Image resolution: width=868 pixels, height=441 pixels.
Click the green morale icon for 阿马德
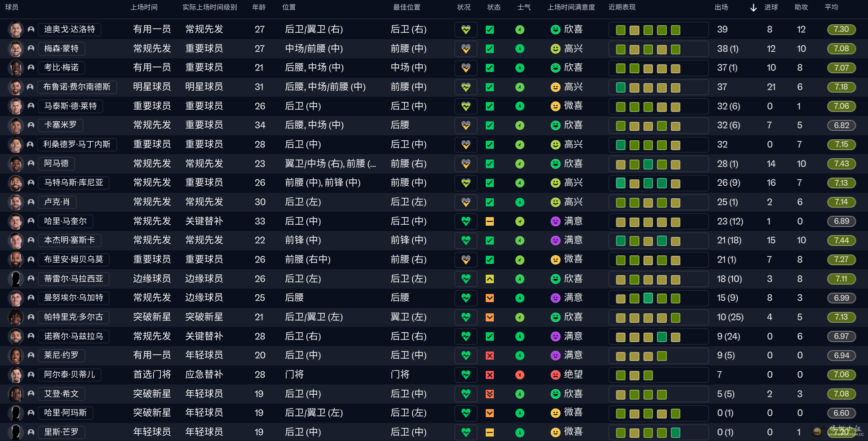point(520,164)
